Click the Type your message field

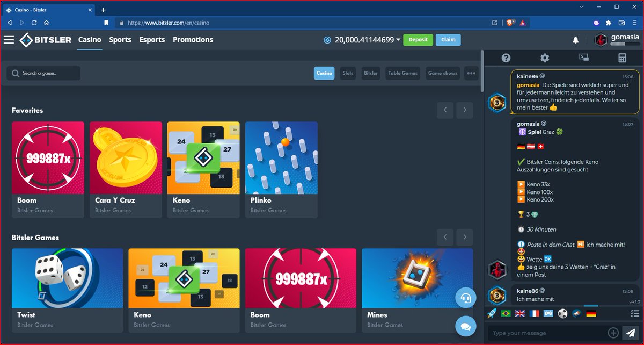[x=547, y=333]
